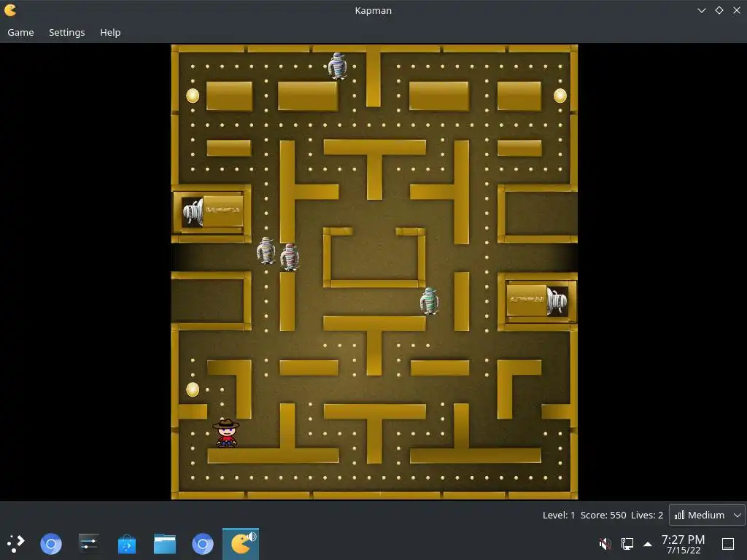Click the Lives: 2 status text

tap(647, 515)
